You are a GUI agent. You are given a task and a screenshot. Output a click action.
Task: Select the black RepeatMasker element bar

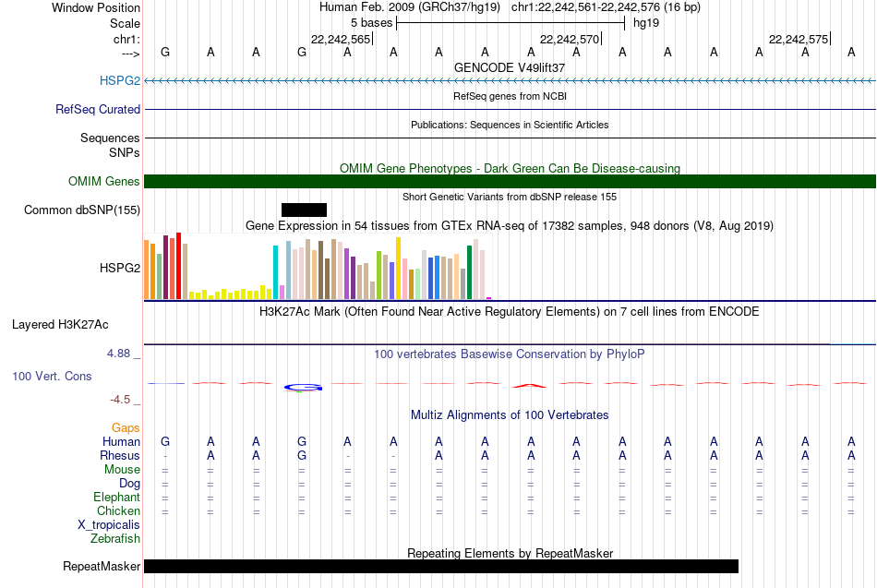click(440, 566)
